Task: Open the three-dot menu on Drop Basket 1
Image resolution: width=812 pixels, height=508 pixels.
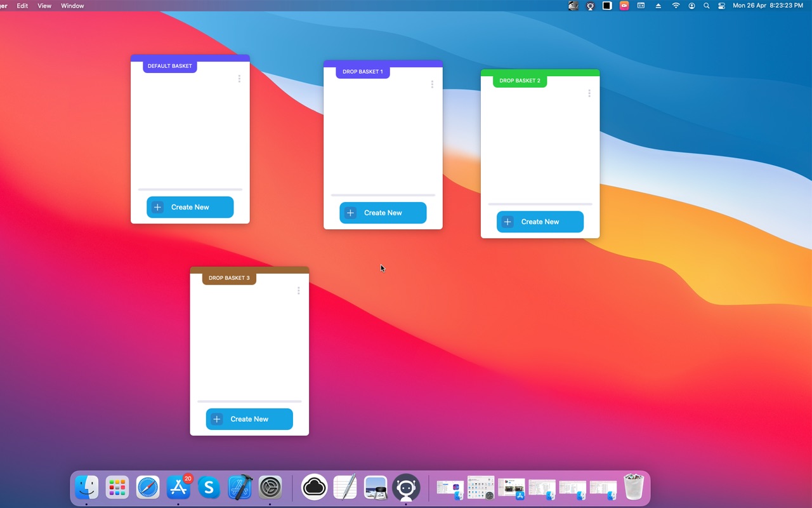Action: point(432,84)
